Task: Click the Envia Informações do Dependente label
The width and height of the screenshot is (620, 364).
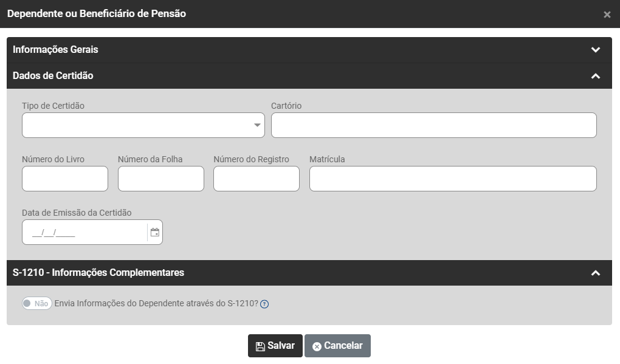Action: tap(156, 304)
